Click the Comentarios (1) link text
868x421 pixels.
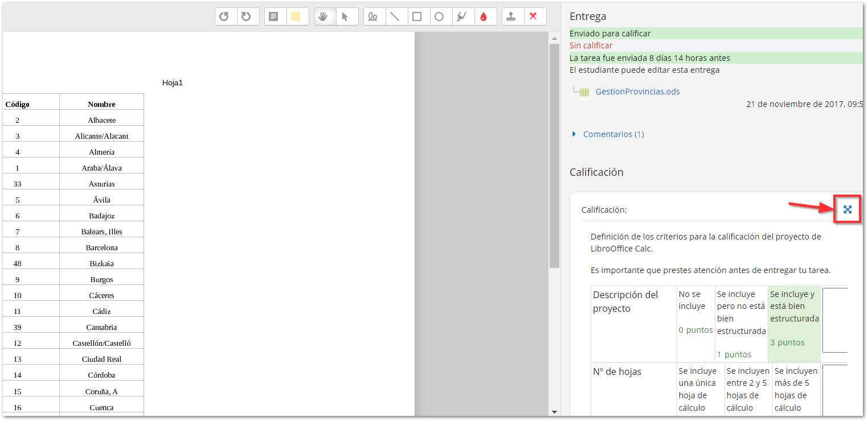[613, 134]
